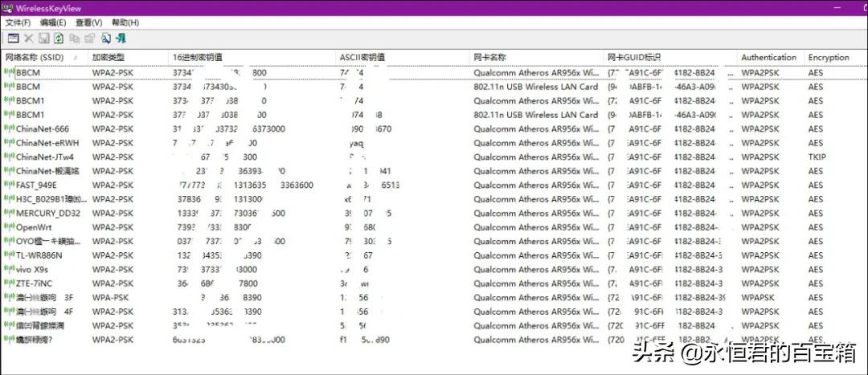
Task: Click the wireless icon beside ChinaNet-eRWH
Action: 10,143
